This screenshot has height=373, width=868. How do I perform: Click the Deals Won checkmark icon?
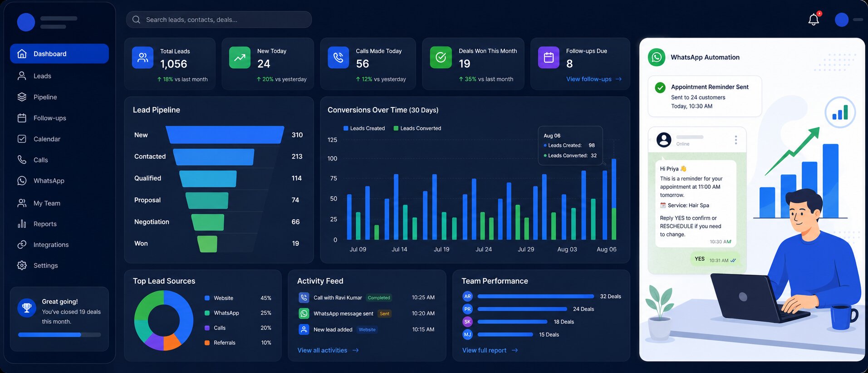coord(441,58)
